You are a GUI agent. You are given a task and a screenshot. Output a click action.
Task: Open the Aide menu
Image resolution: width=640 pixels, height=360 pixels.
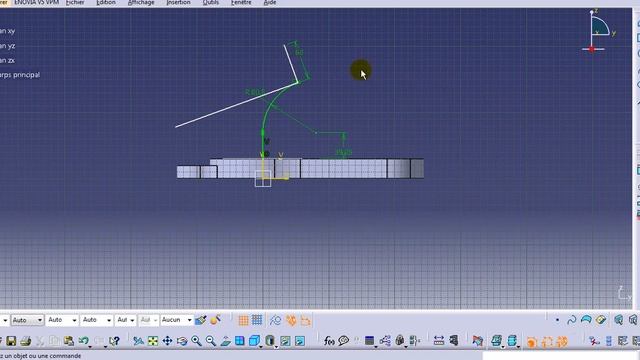tap(270, 2)
